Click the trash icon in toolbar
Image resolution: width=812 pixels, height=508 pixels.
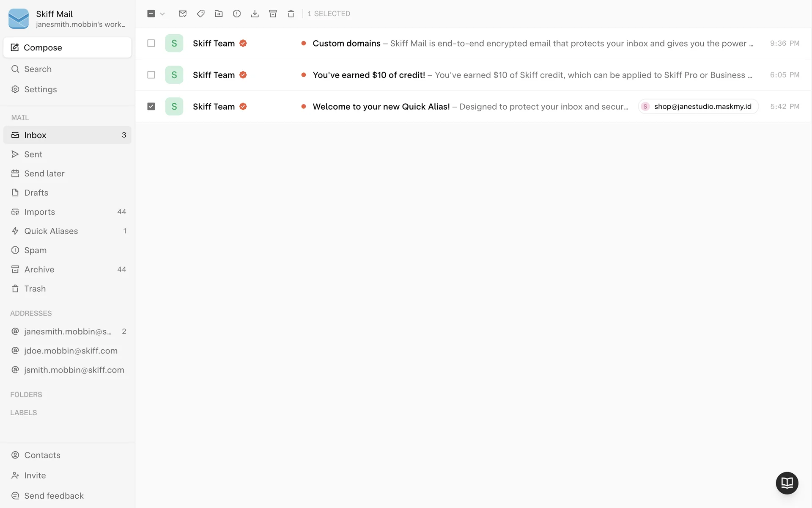291,14
